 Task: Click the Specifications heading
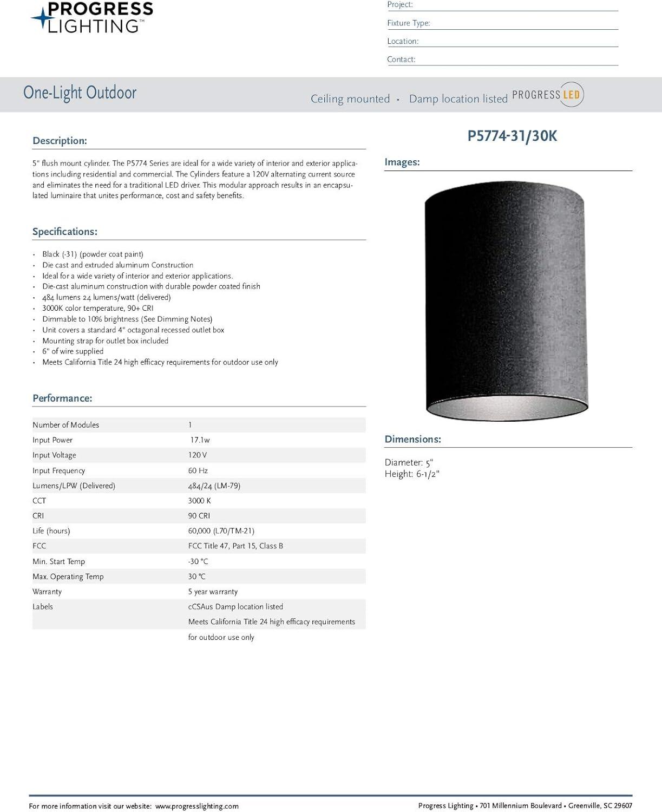pos(65,232)
